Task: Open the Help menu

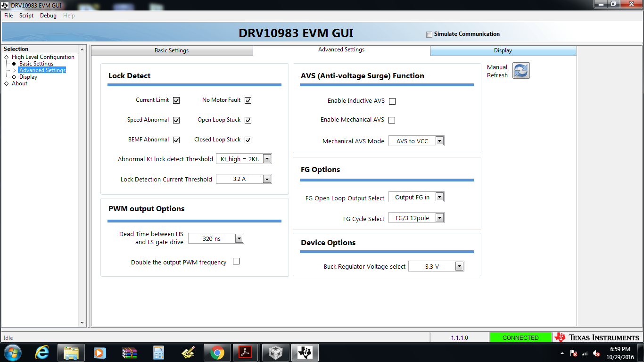Action: point(69,16)
